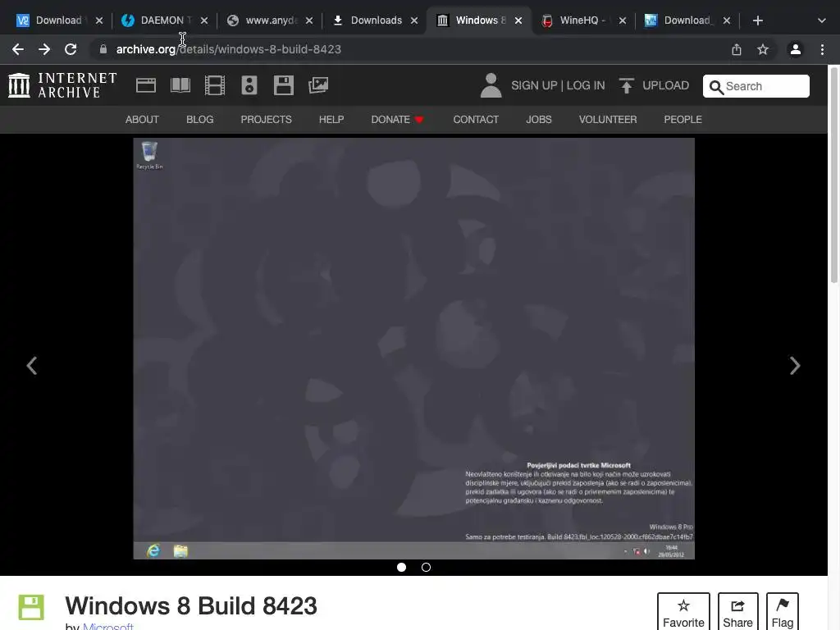Screen dimensions: 840x630
Task: Open the Chrome three-dot menu
Action: [822, 49]
